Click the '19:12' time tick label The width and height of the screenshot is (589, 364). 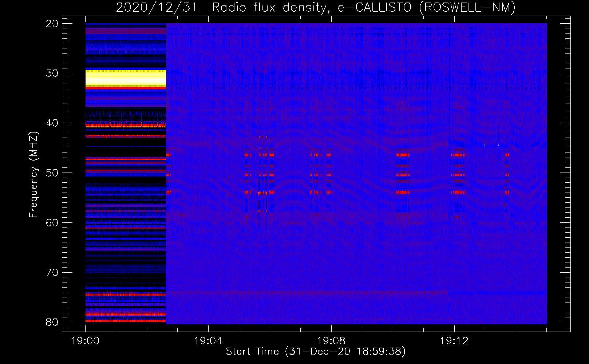point(454,341)
